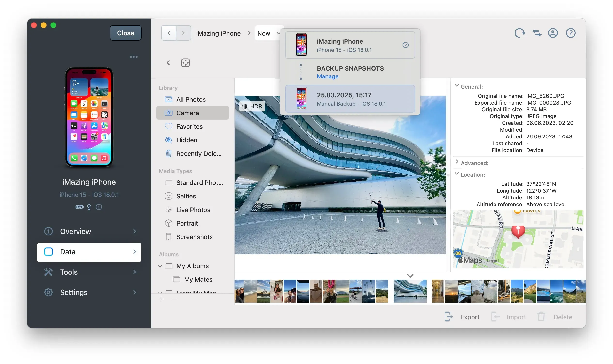Click the transfer arrows icon at top right

[537, 33]
